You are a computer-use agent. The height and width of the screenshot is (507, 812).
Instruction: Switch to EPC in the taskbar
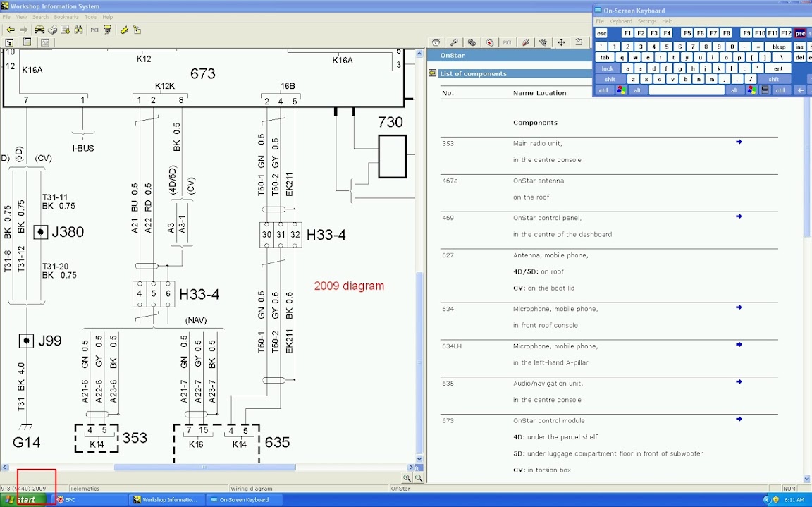(90, 500)
